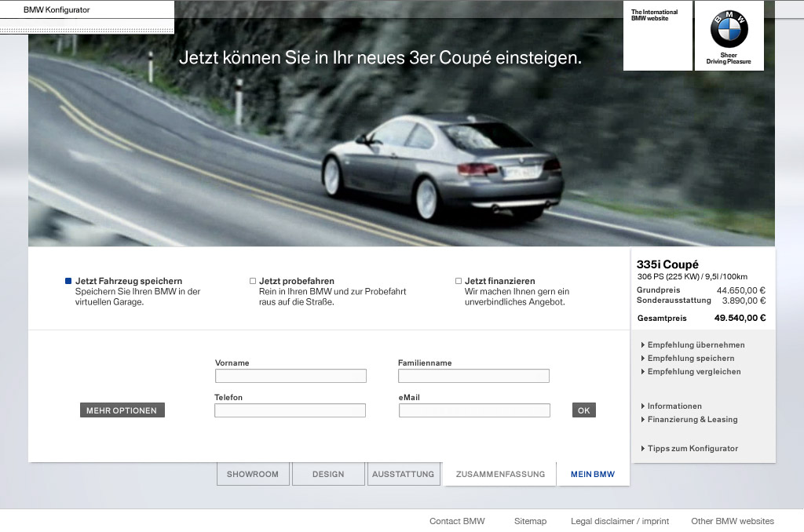Check the Jetzt Fahrzeug speichern checkbox
Screen dimensions: 804x532
pyautogui.click(x=68, y=281)
